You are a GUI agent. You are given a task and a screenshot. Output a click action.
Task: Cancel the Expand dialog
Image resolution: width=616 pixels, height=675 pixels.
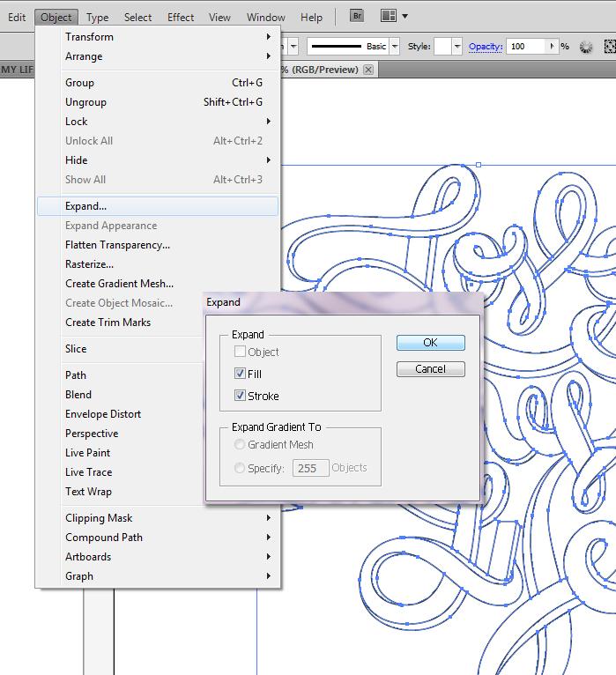coord(430,369)
